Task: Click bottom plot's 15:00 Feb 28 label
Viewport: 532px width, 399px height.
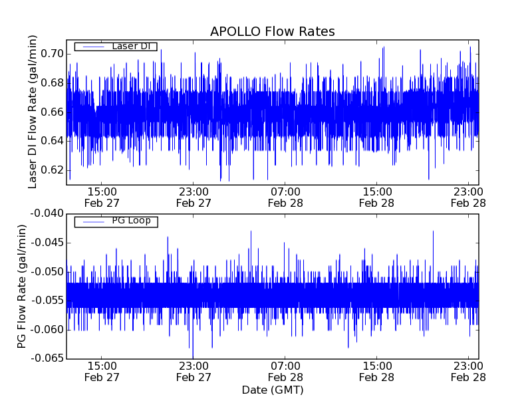Action: click(377, 372)
